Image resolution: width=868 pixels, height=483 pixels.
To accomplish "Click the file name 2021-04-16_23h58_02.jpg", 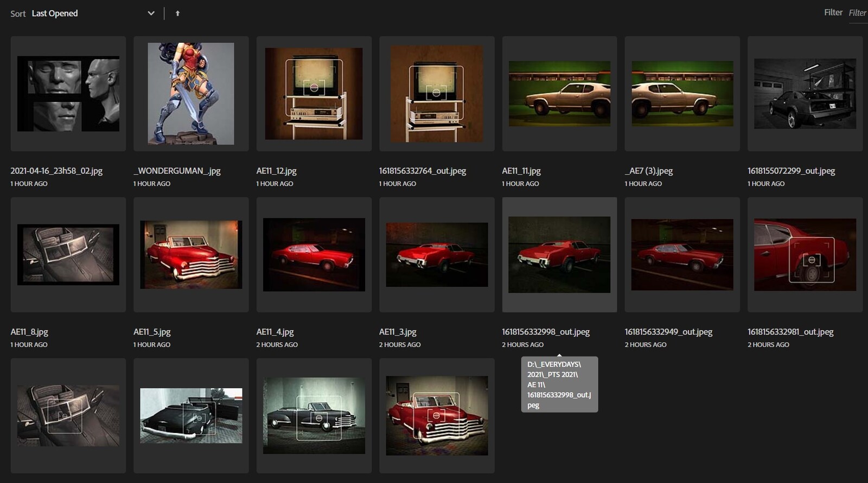I will click(x=56, y=171).
